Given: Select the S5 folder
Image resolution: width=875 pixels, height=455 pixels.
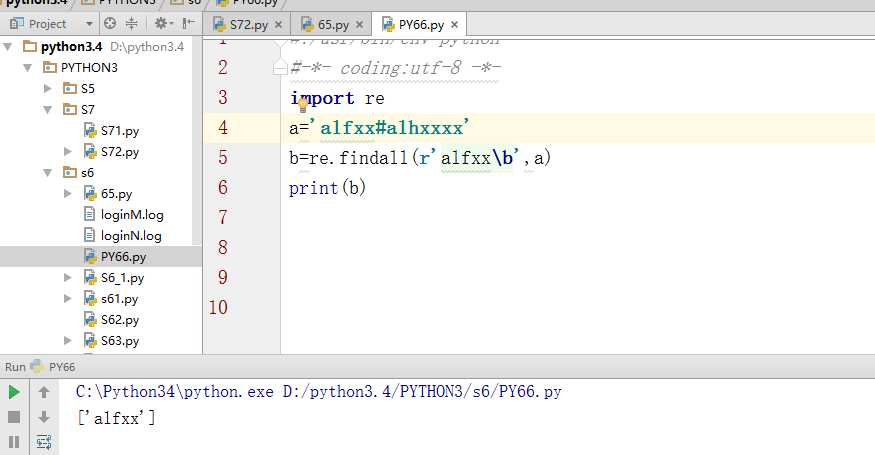Looking at the screenshot, I should click(87, 88).
